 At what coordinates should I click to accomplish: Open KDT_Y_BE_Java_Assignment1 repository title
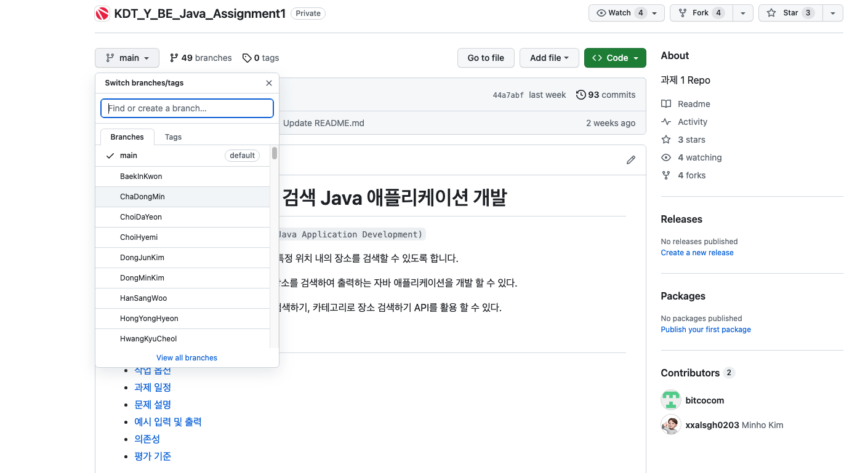point(200,14)
